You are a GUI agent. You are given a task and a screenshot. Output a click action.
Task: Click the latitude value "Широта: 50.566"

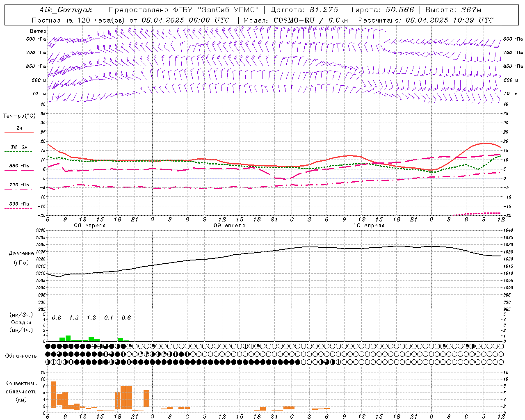[381, 10]
